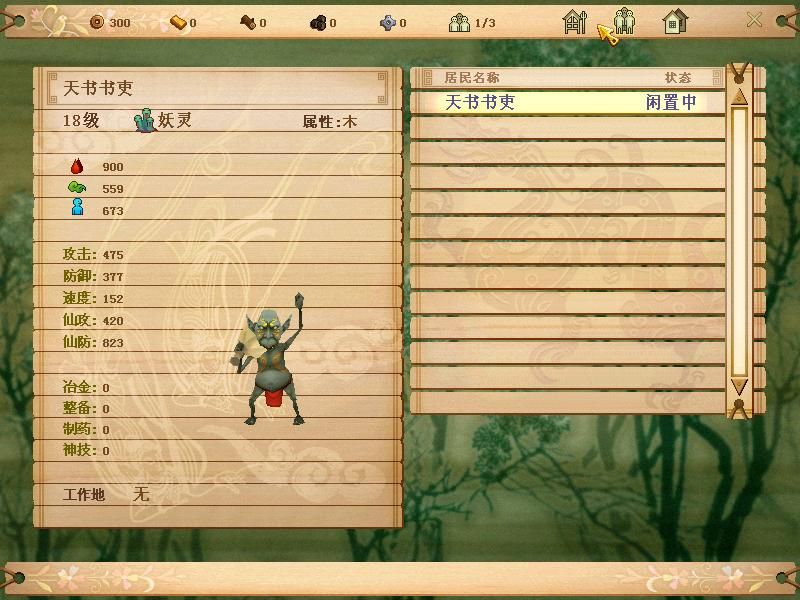Close the panel with the X button
Viewport: 800px width, 600px height.
tap(754, 20)
